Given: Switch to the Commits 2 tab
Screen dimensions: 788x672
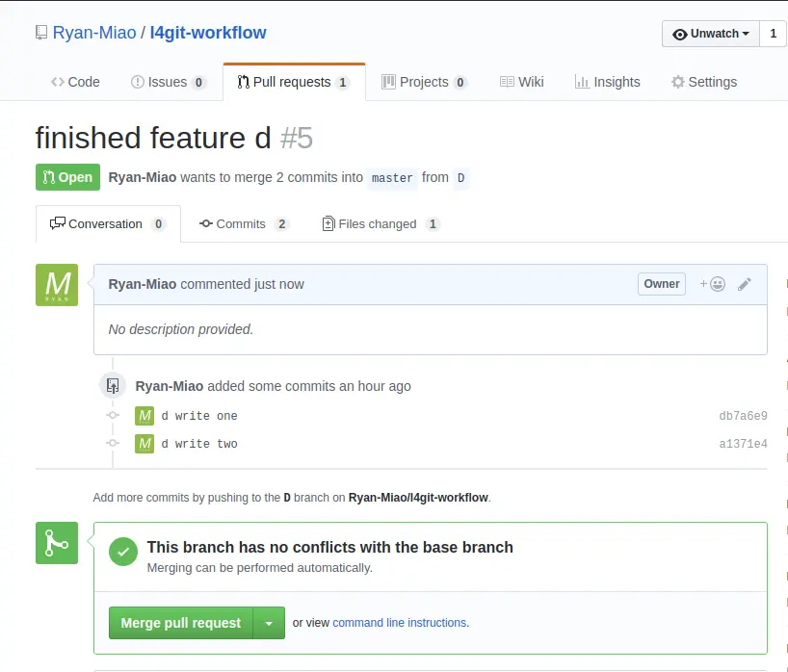Looking at the screenshot, I should pos(243,224).
